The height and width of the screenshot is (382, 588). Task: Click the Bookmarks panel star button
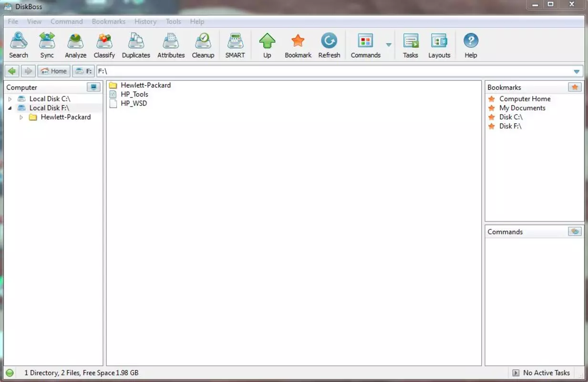coord(575,87)
